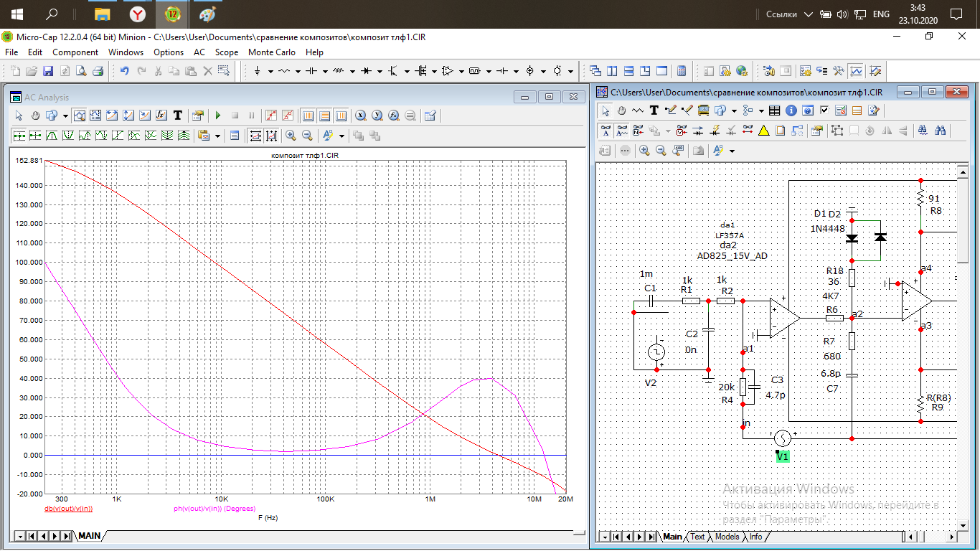Select the Pan hand tool in AC Analysis window
This screenshot has height=551, width=980.
[x=35, y=116]
